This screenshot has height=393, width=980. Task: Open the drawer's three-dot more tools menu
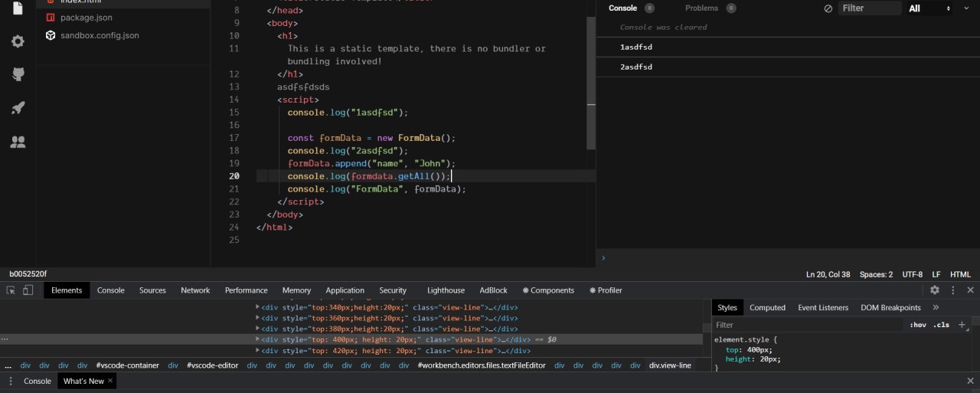(10, 381)
